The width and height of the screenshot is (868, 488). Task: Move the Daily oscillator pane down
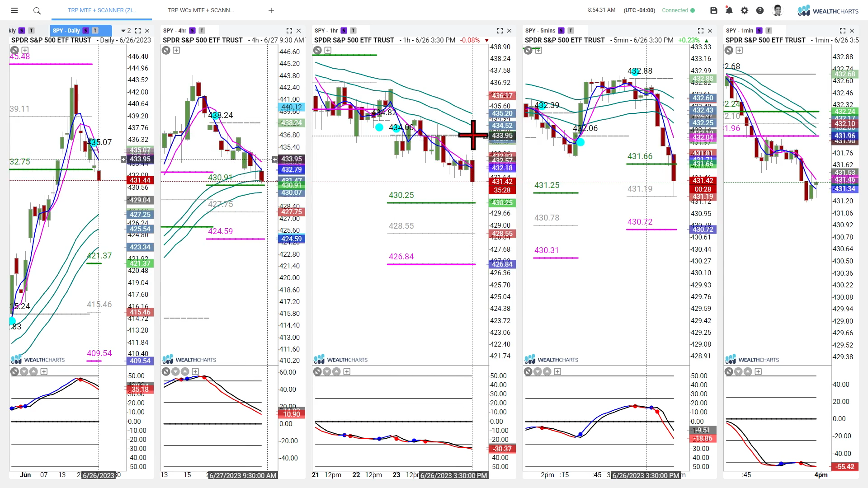point(24,371)
